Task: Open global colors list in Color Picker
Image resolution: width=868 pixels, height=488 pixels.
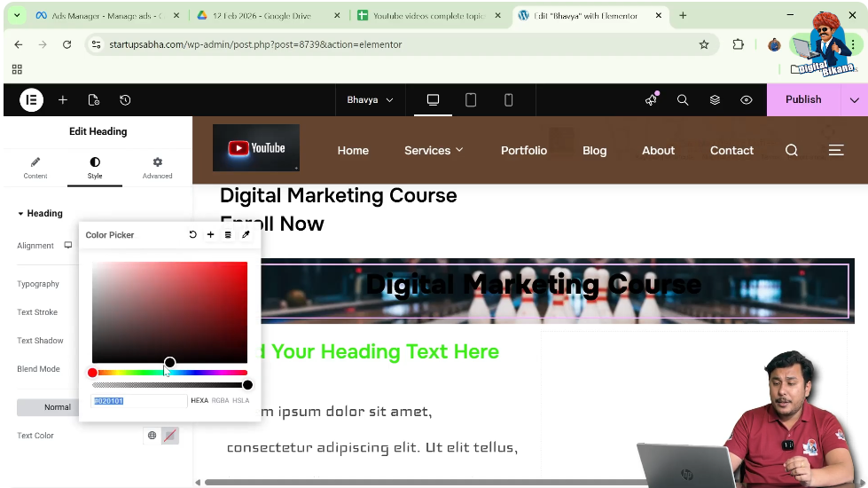Action: click(x=228, y=234)
